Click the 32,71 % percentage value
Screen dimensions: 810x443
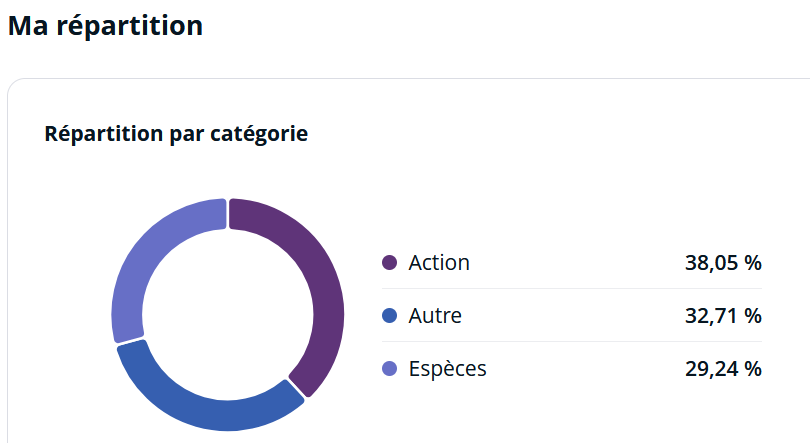(x=723, y=315)
